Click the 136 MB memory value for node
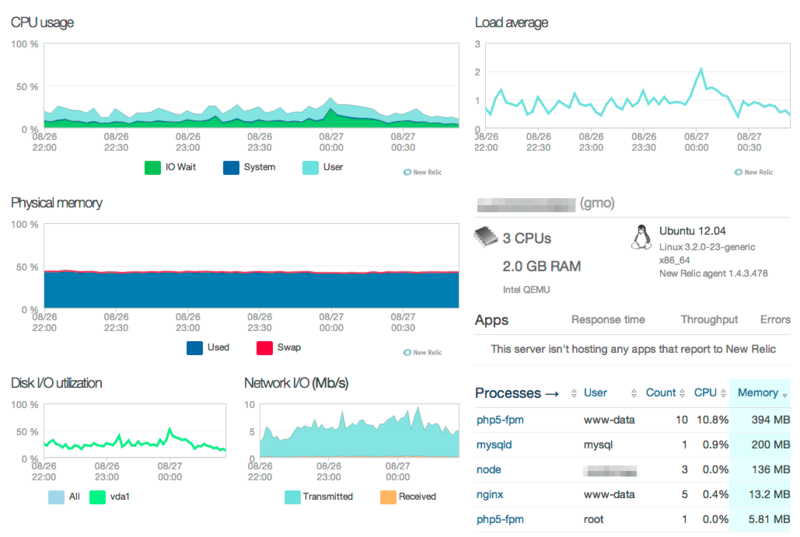 click(771, 470)
